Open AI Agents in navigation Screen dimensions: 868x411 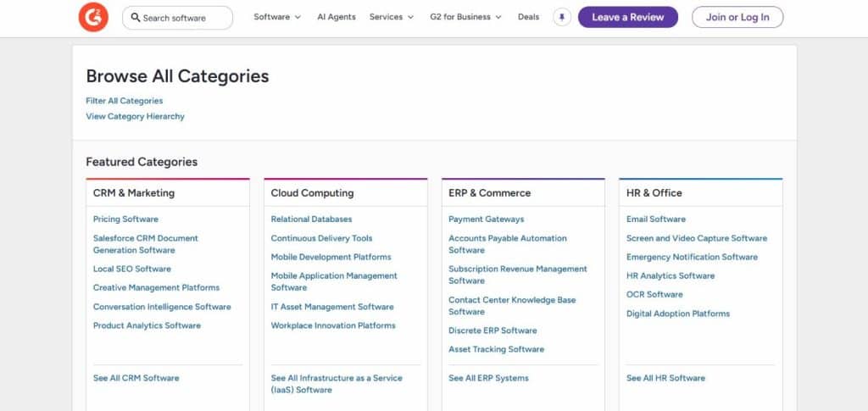(x=337, y=17)
